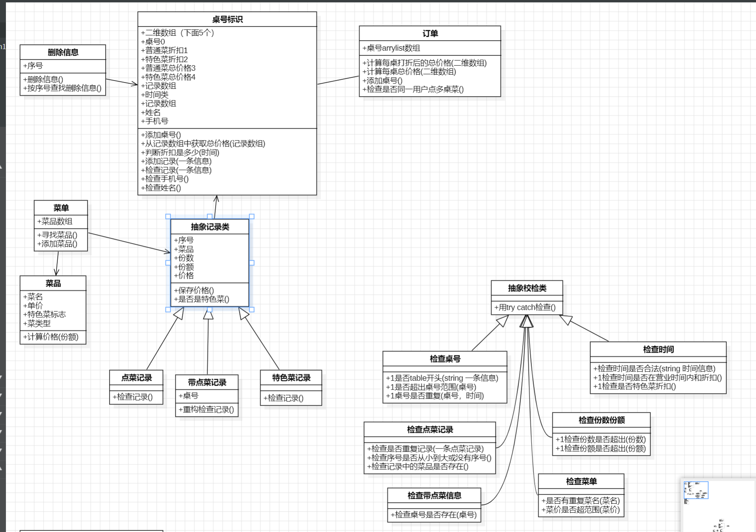The width and height of the screenshot is (756, 532).
Task: Select the 带点菜记录 class header
Action: coord(207,382)
